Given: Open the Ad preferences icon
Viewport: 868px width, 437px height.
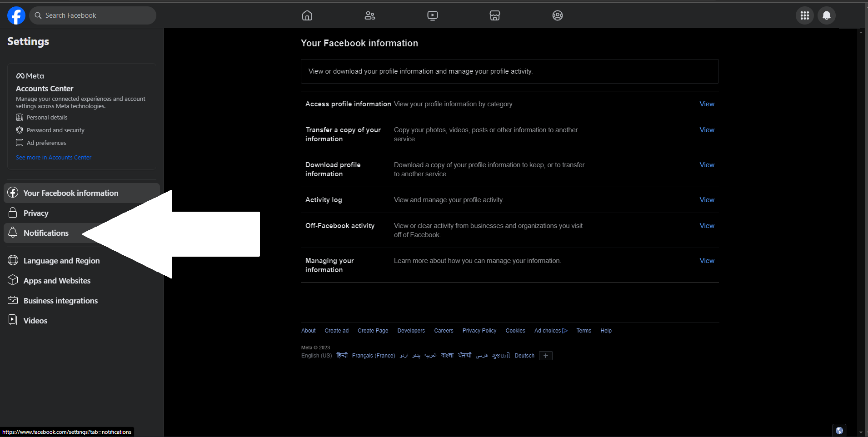Looking at the screenshot, I should (x=20, y=143).
